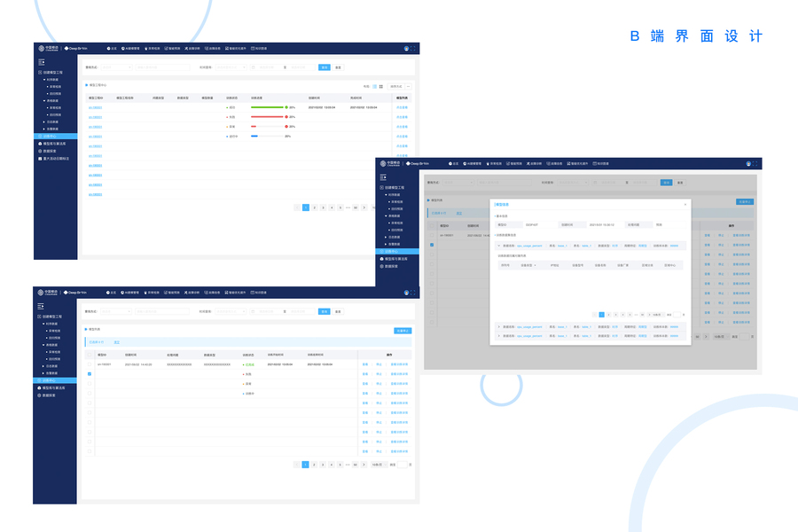
Task: Collapse the sidebar in the top-left mockup
Action: pos(42,63)
